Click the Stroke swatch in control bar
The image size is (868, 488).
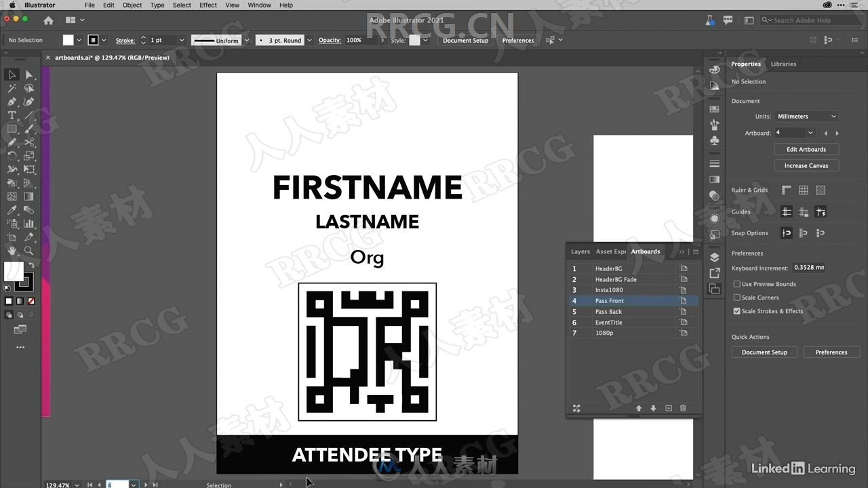click(94, 41)
